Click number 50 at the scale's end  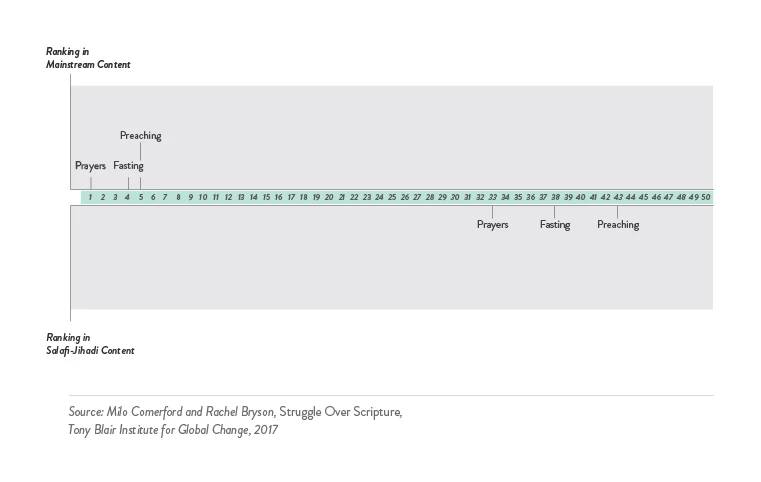point(706,197)
